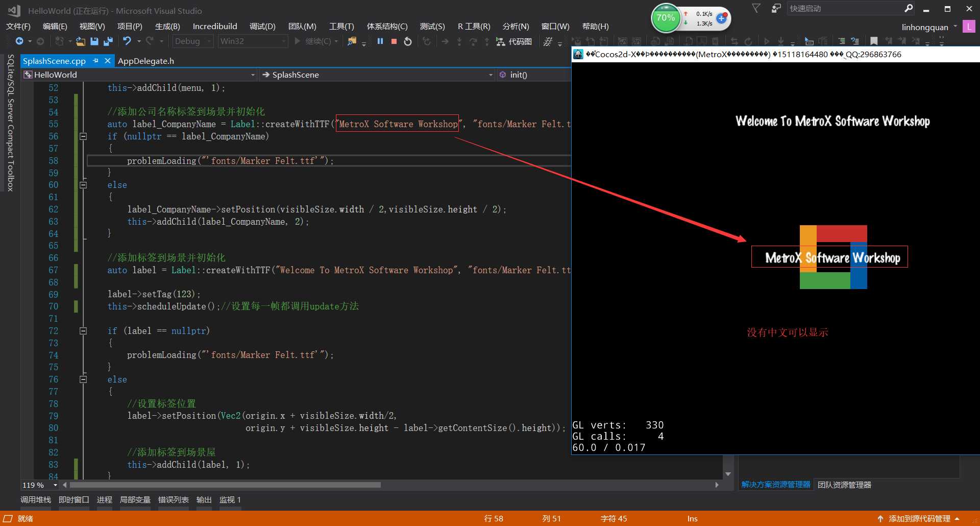Undo the last edit
The height and width of the screenshot is (526, 980).
coord(127,41)
